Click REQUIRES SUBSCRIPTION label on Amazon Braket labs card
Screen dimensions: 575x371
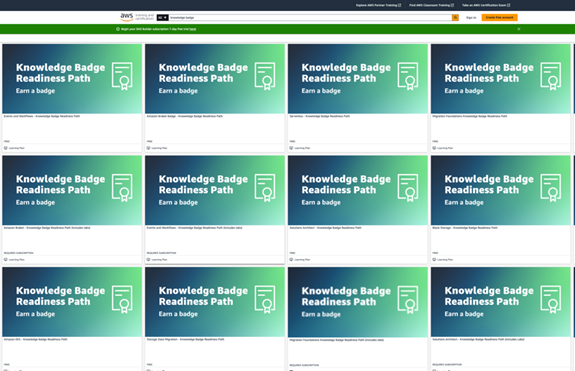pos(18,253)
